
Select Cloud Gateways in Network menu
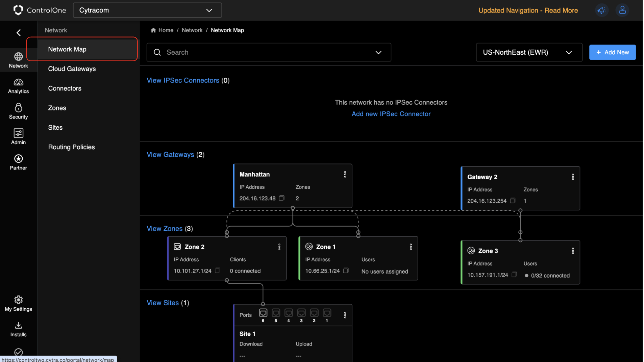(72, 69)
